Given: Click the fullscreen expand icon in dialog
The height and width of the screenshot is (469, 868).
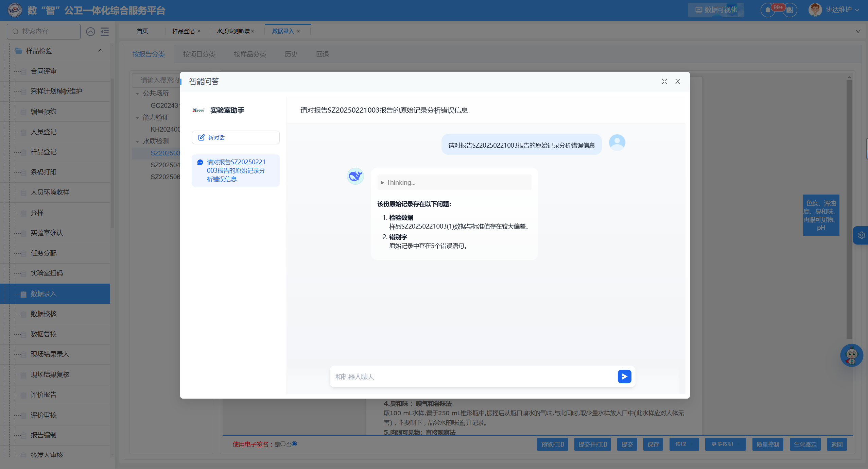Looking at the screenshot, I should pos(664,82).
